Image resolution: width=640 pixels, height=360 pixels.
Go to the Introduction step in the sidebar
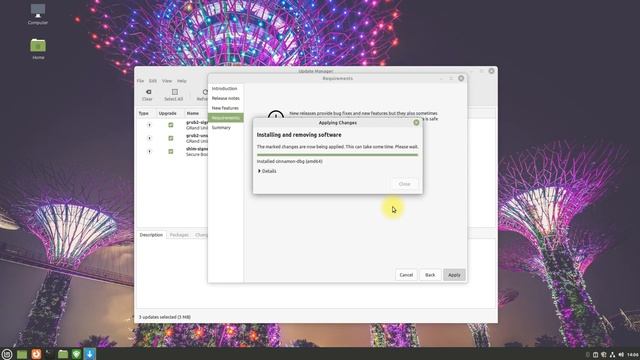225,89
